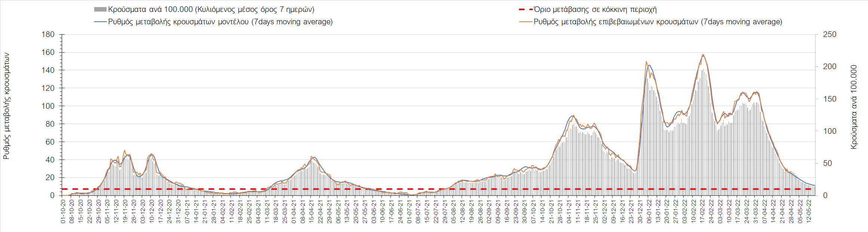868x232 pixels.
Task: Select the 01-10-20 date on the x-axis
Action: click(63, 211)
